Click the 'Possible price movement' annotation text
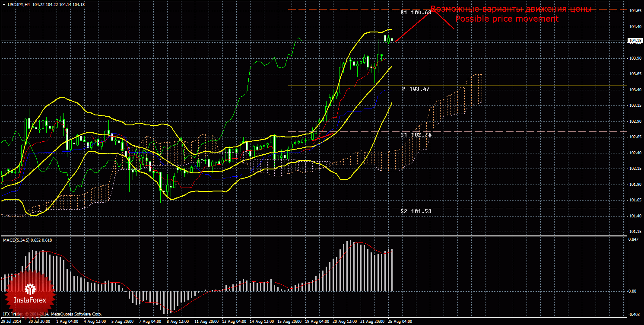This screenshot has width=644, height=325. [x=507, y=19]
